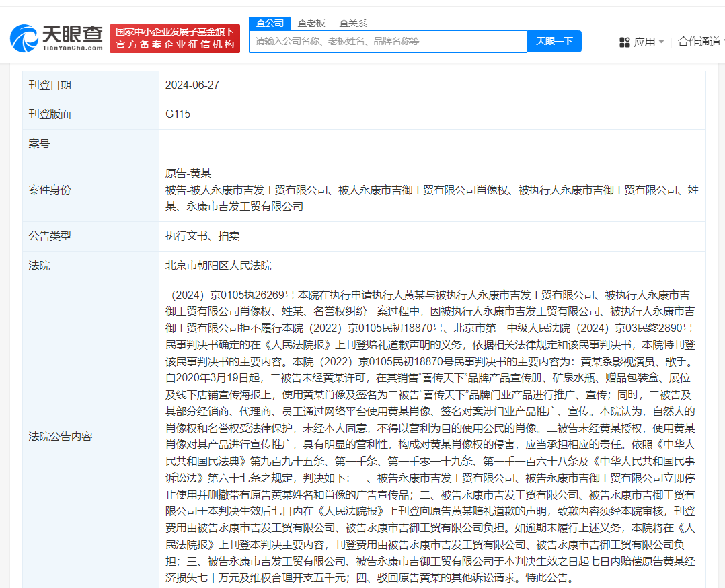Switch to the 查老板 tab

311,22
